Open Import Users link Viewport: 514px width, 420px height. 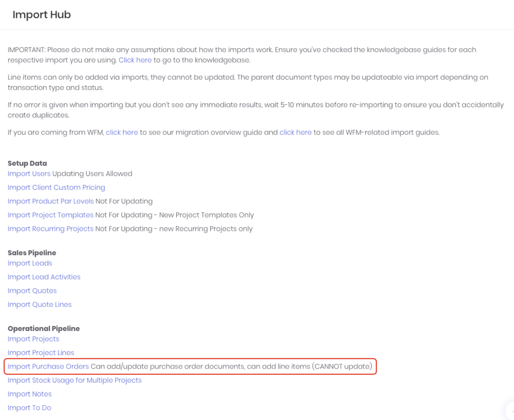tap(29, 174)
